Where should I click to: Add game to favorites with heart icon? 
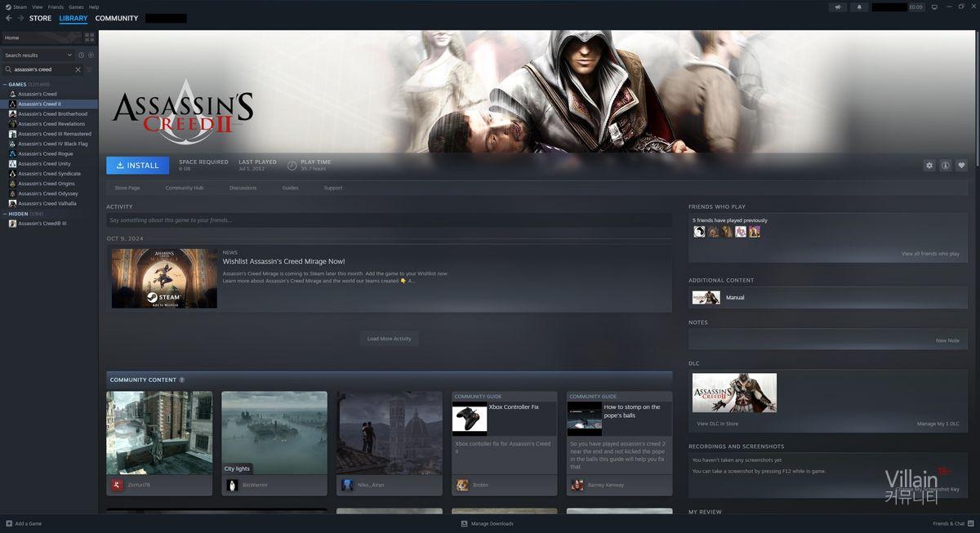coord(961,166)
